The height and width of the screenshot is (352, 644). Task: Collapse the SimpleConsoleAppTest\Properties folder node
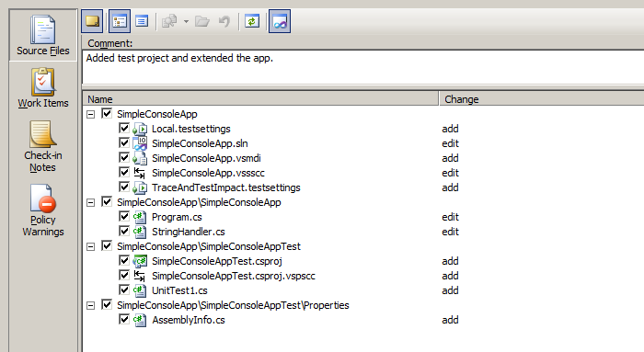pos(91,305)
